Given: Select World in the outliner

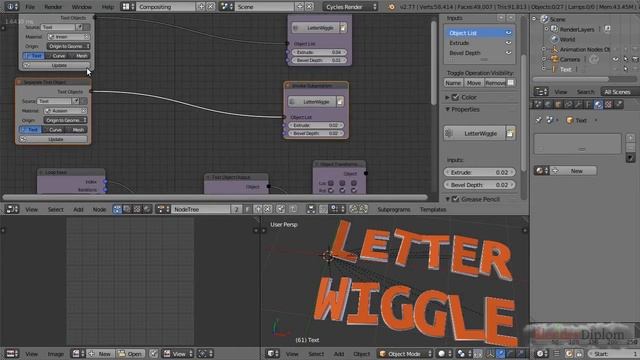Looking at the screenshot, I should [x=567, y=39].
